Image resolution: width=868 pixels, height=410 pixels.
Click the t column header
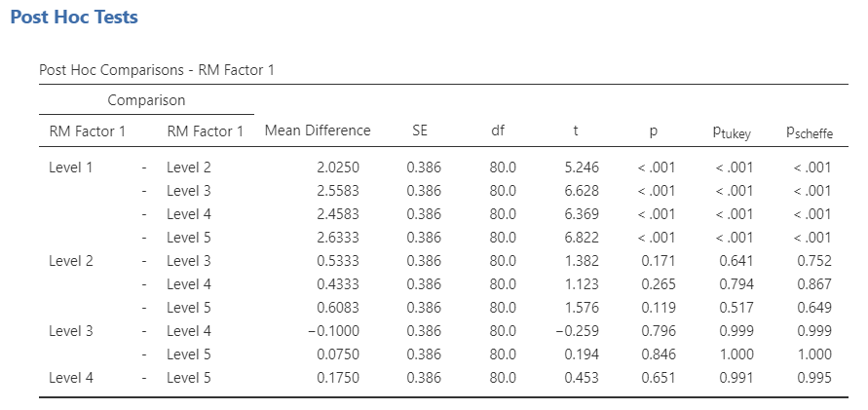[579, 131]
